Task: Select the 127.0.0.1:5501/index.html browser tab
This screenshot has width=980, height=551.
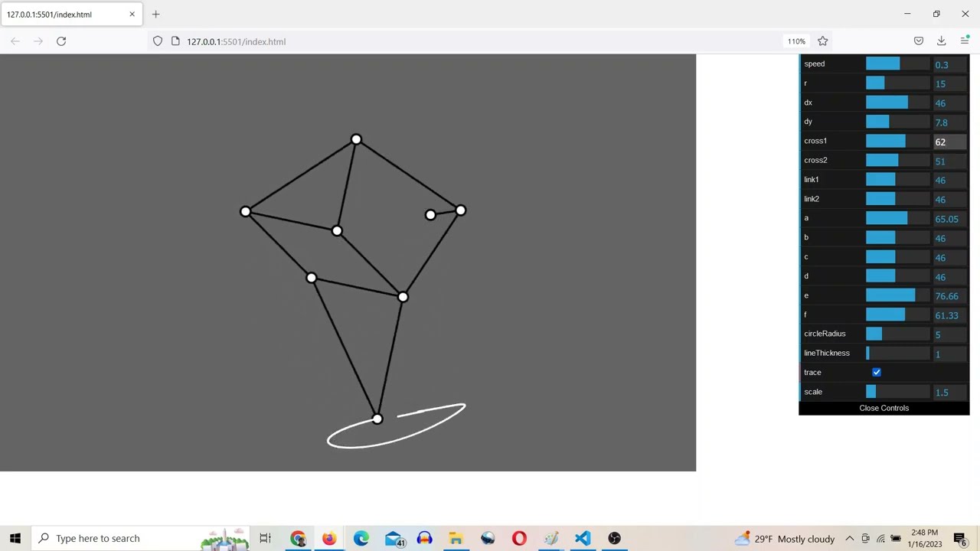Action: [70, 14]
